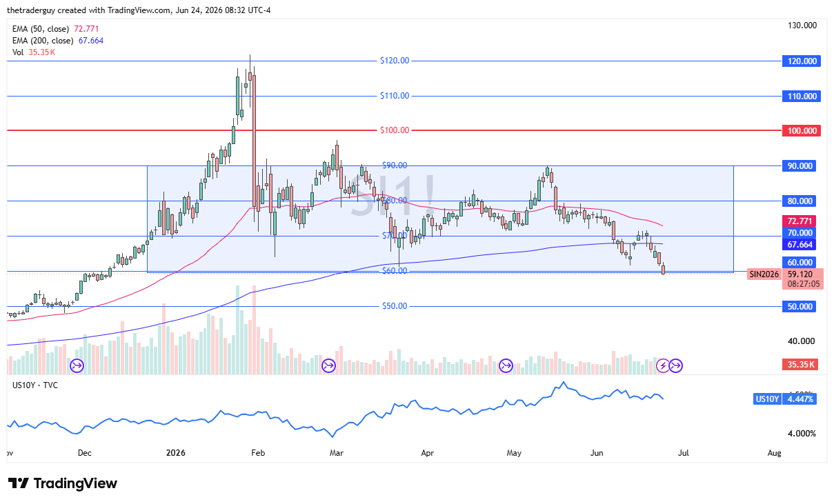Screen dimensions: 834x504
Task: Click the Feb date on time axis
Action: click(258, 453)
